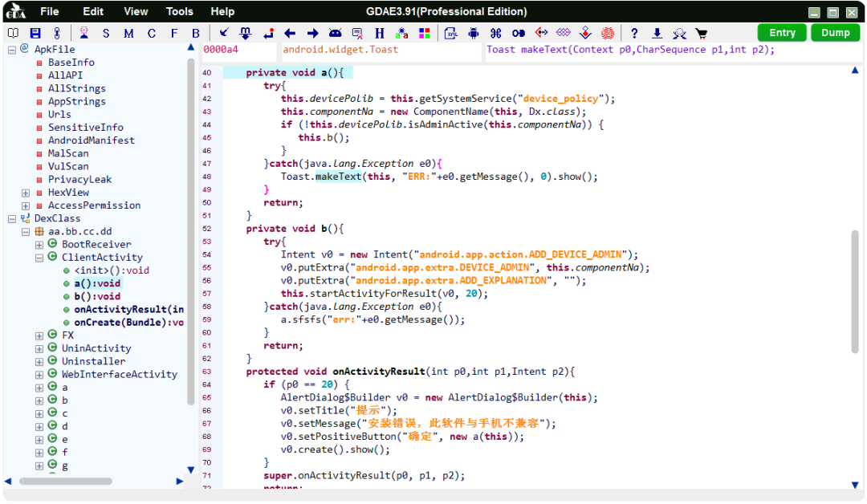Select the b():void method in tree
Viewport: 867px width, 504px height.
97,296
